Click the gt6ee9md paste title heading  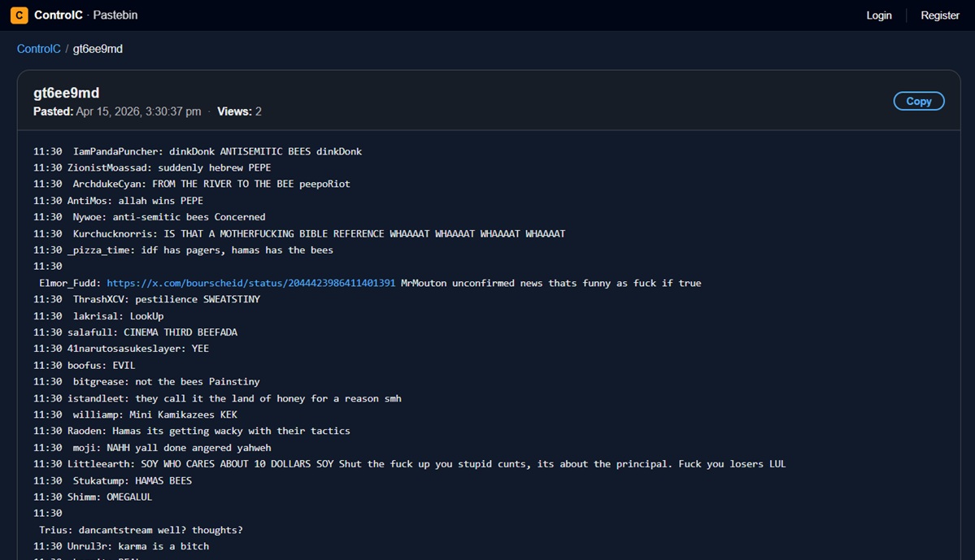click(x=66, y=93)
